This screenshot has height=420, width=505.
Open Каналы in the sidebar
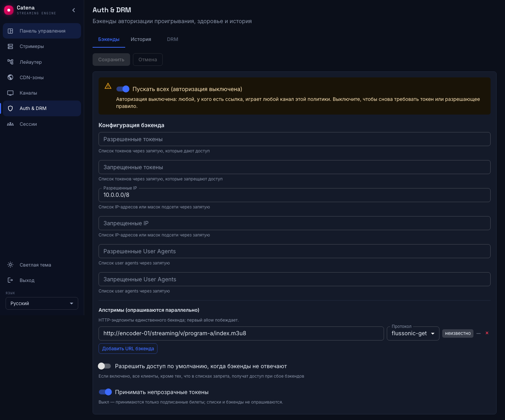(x=42, y=93)
